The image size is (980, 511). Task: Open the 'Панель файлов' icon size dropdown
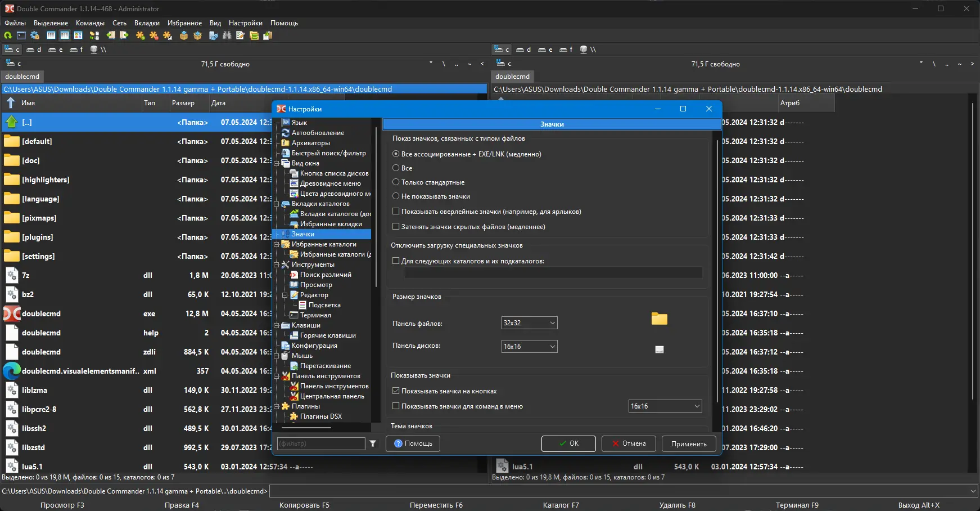(529, 323)
